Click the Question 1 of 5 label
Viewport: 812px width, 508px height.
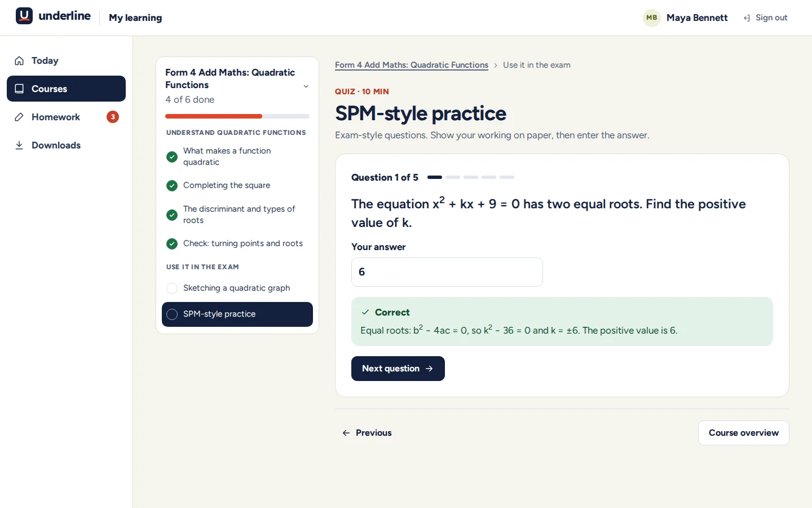click(385, 177)
